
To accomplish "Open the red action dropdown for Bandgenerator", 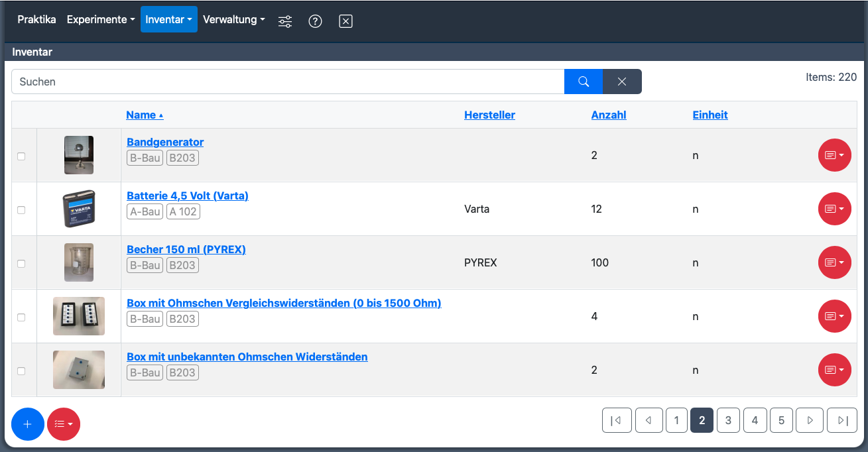I will click(834, 155).
